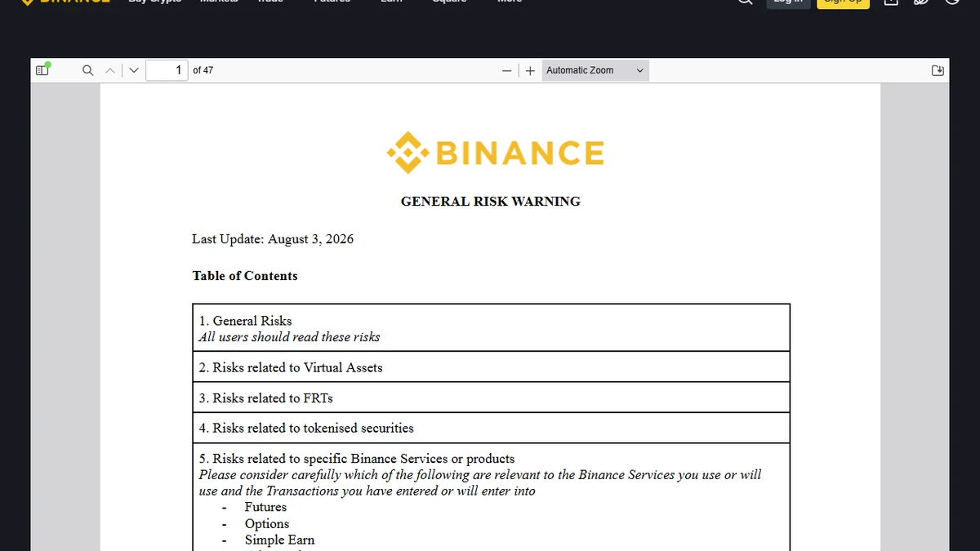Open the find-in-document search

(x=88, y=70)
